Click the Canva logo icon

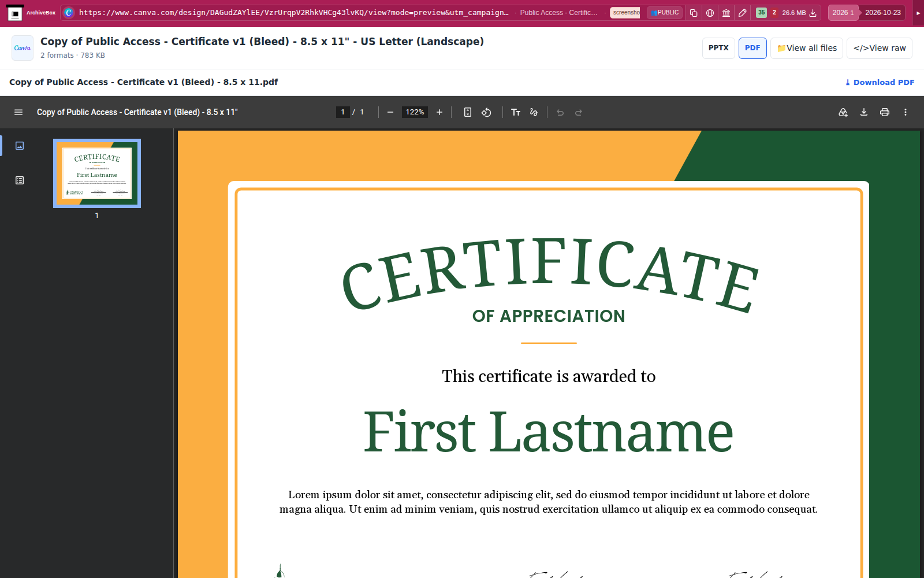23,48
